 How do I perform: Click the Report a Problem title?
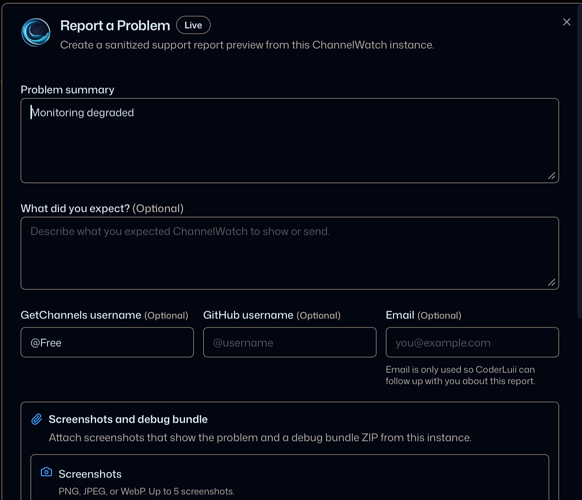click(115, 26)
